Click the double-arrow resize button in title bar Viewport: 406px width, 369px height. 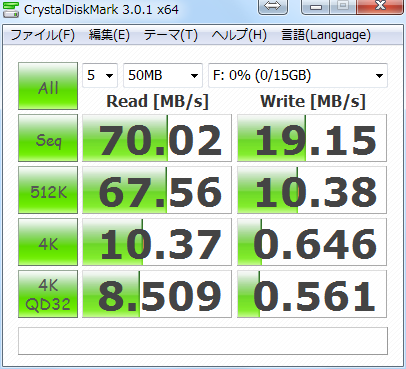[273, 6]
